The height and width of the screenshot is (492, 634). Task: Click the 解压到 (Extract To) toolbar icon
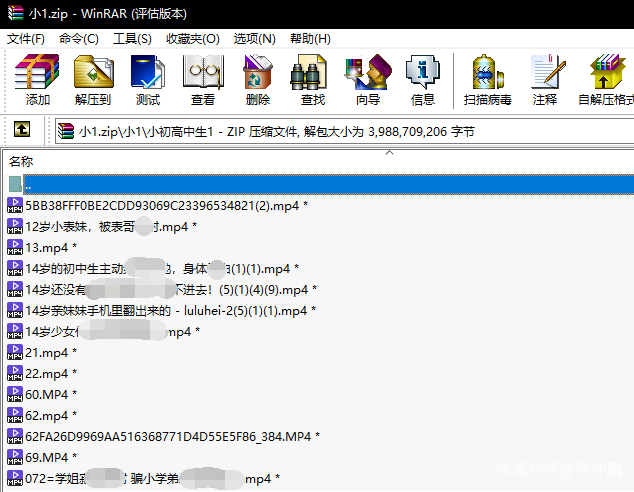click(93, 80)
